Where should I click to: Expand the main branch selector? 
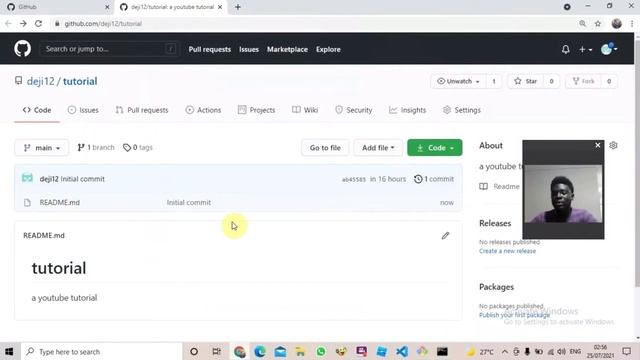[42, 148]
